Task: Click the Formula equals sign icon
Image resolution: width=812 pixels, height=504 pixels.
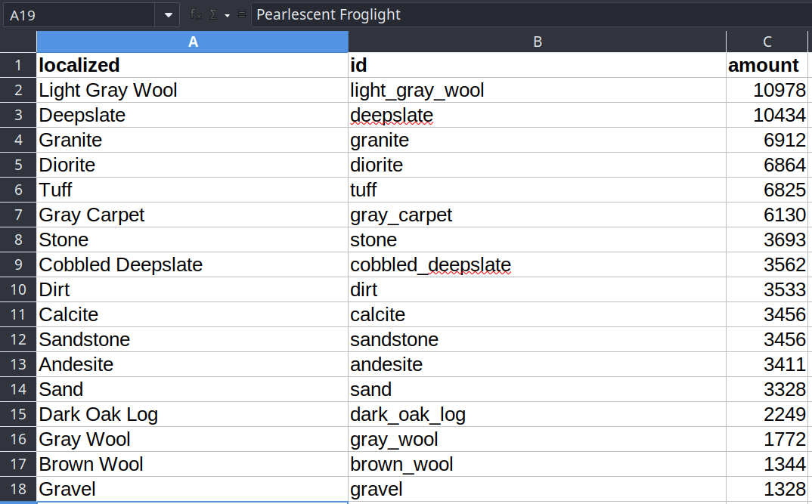Action: [x=241, y=14]
